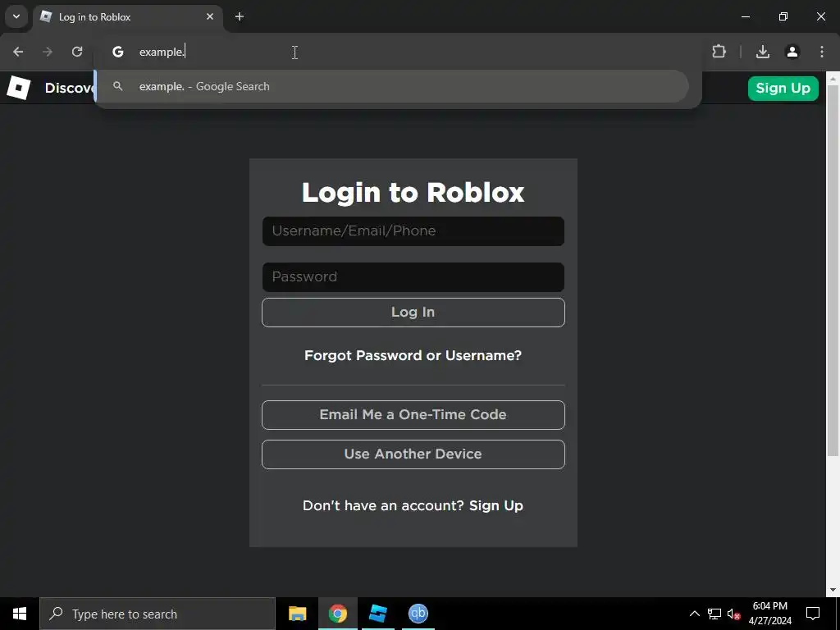Screen dimensions: 840x630
Task: Click the network tray icon
Action: tap(714, 614)
